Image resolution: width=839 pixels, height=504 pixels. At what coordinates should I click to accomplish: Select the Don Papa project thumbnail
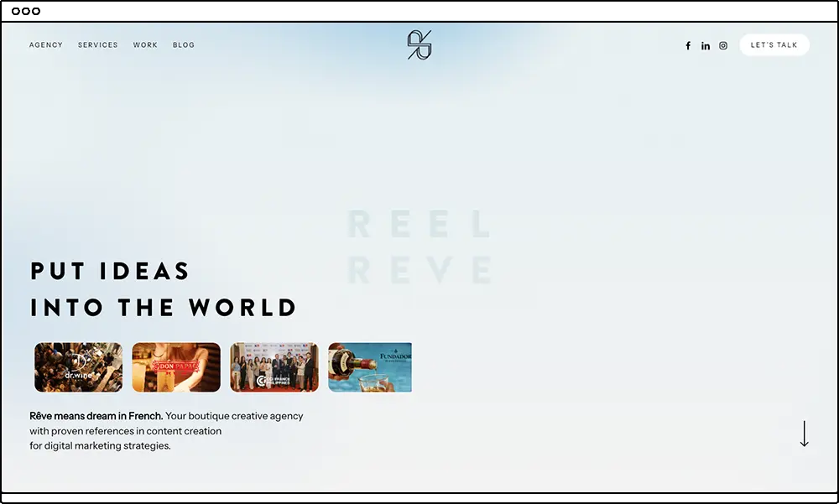pyautogui.click(x=176, y=367)
